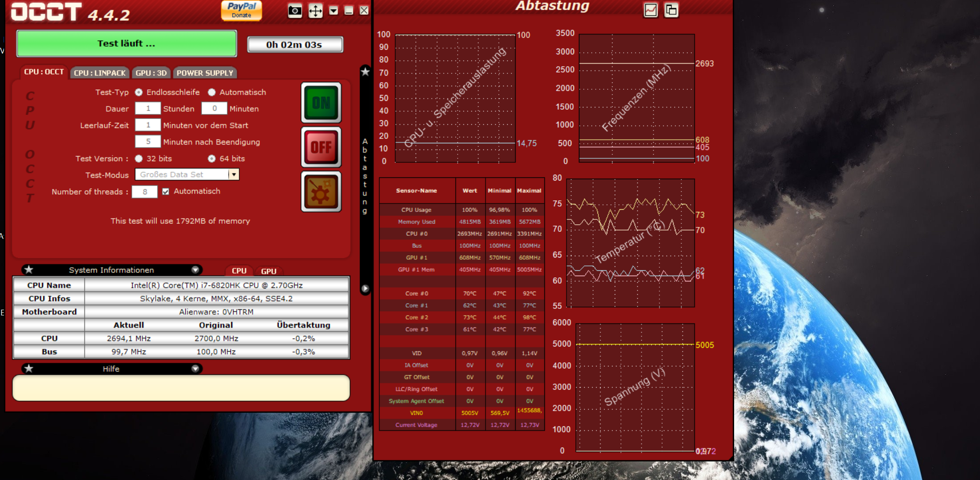Open the gear settings button

[321, 192]
